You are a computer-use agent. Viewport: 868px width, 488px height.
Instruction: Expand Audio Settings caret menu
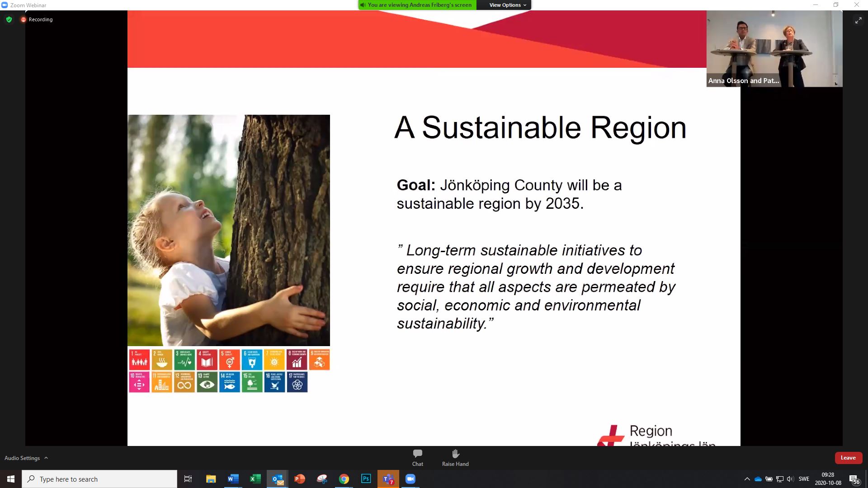coord(46,458)
